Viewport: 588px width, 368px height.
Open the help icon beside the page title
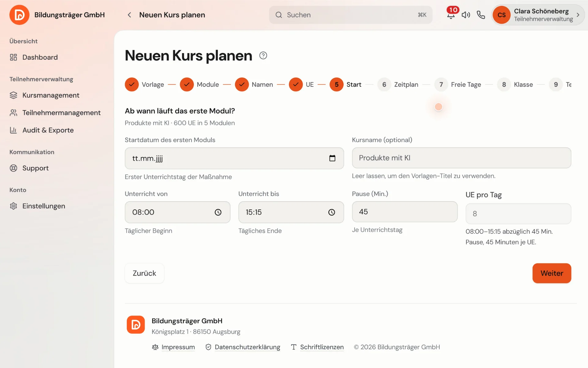pyautogui.click(x=263, y=56)
